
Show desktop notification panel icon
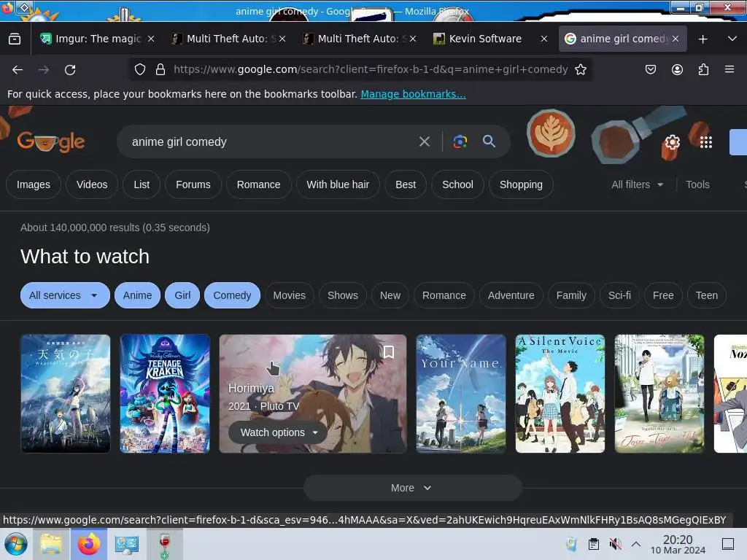(x=727, y=544)
